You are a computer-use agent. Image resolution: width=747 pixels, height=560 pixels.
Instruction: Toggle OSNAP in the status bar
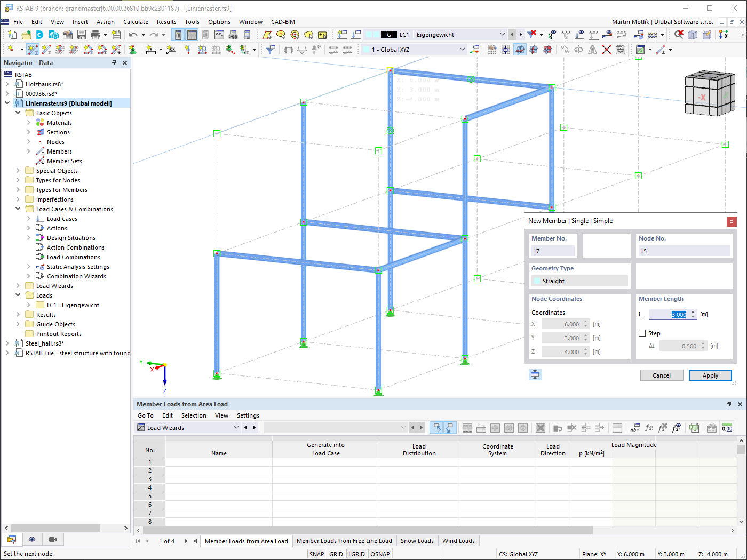pos(380,554)
